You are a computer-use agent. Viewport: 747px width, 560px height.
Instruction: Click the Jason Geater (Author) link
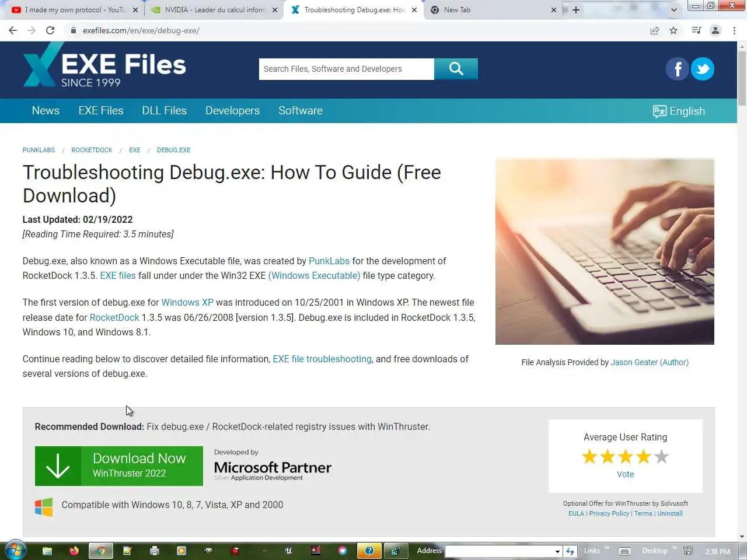tap(650, 362)
